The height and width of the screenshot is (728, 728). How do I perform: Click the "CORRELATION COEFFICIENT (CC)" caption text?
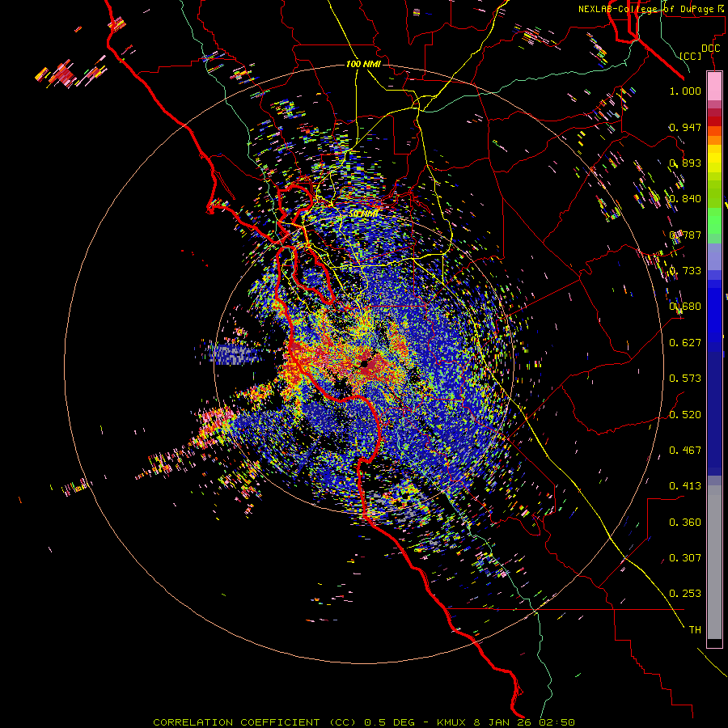[x=256, y=722]
